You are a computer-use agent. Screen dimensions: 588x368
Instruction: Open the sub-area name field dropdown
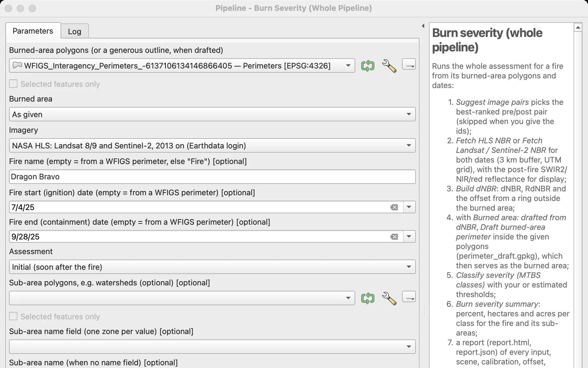(212, 347)
